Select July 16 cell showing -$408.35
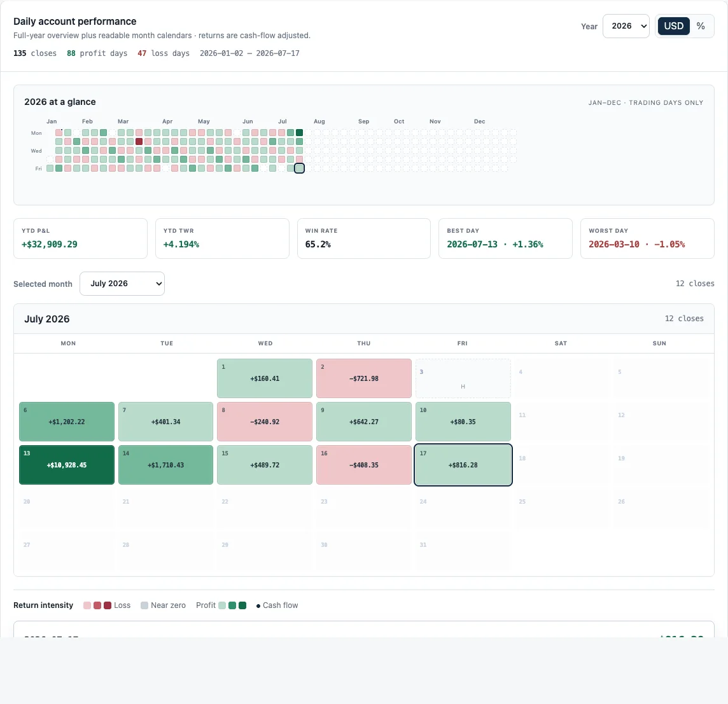This screenshot has height=704, width=728. (x=363, y=464)
